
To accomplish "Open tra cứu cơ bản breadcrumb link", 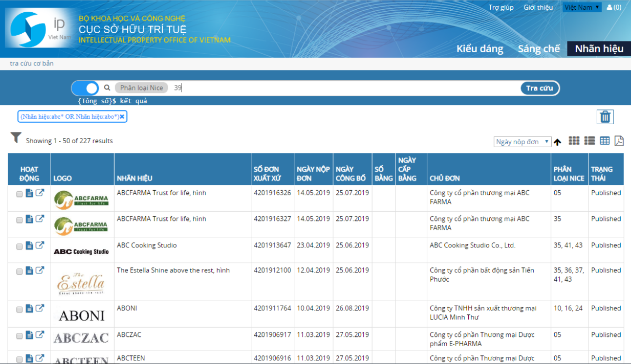I will (x=32, y=63).
